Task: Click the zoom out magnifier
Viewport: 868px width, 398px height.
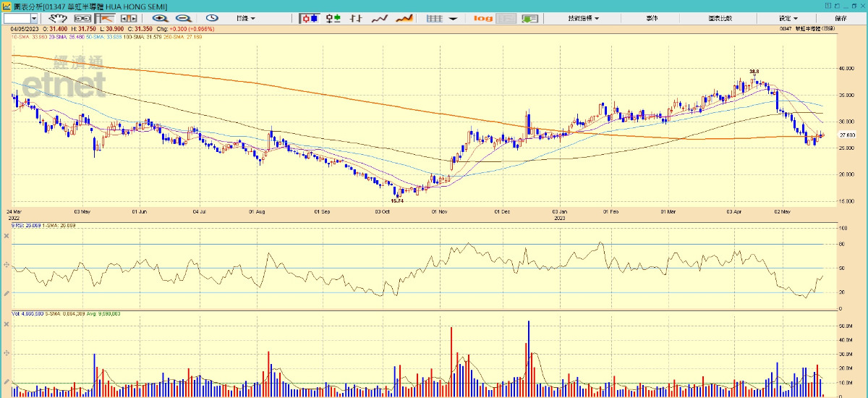Action: [x=184, y=18]
